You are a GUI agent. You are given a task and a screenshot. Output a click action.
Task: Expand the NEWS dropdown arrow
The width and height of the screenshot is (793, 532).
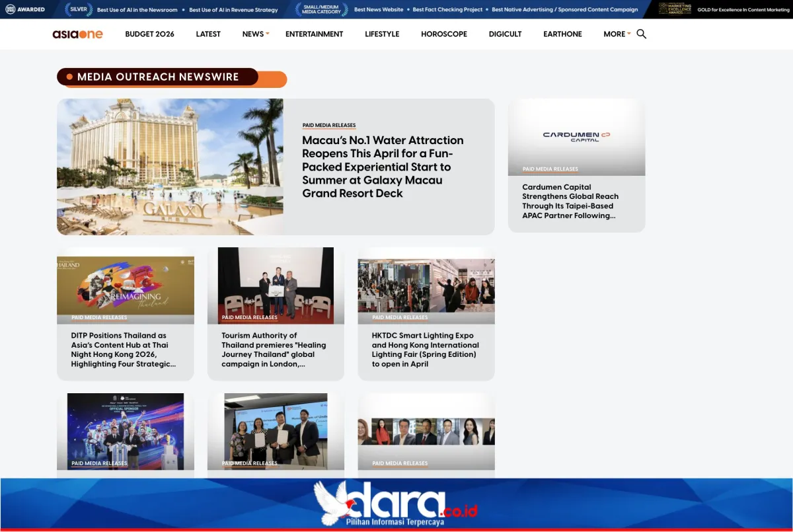(268, 34)
